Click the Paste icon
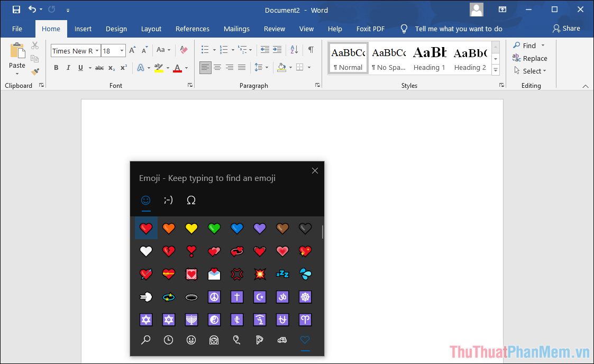The height and width of the screenshot is (364, 594). 17,50
